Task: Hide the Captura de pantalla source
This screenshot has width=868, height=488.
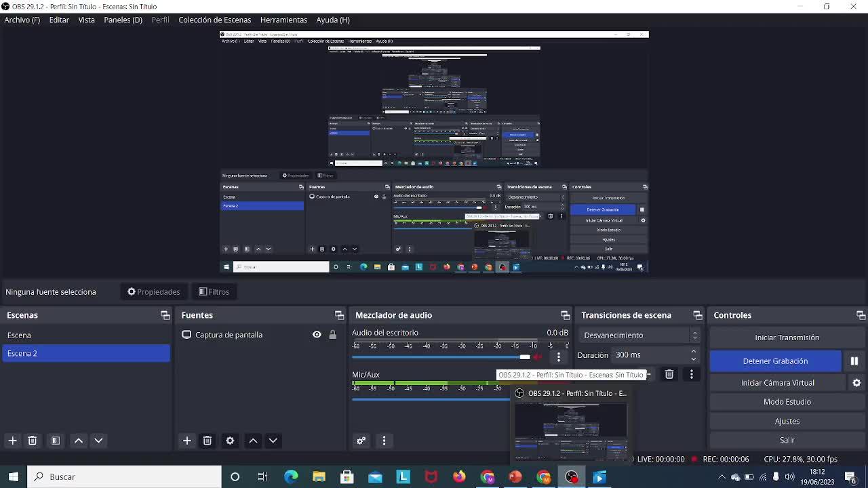Action: tap(317, 335)
